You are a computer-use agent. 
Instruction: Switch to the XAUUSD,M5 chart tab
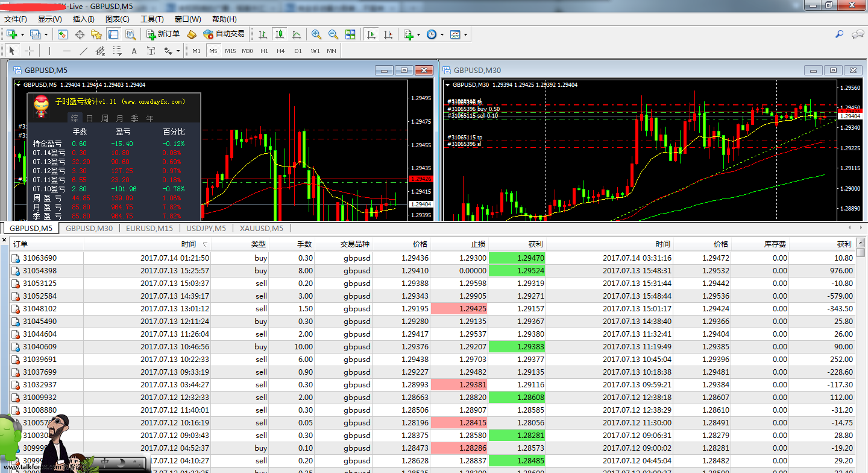coord(261,228)
